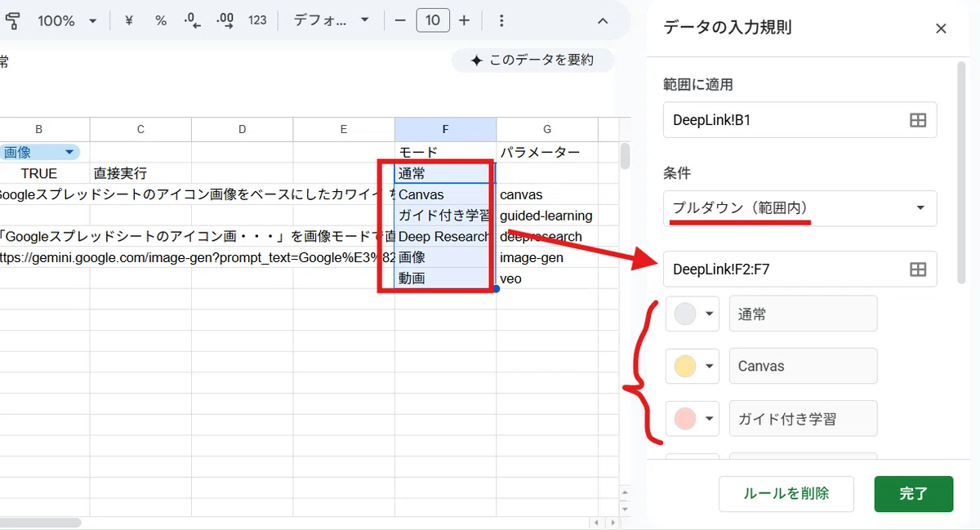This screenshot has width=980, height=530.
Task: Click the ガイド付き学習 option text field
Action: 803,418
